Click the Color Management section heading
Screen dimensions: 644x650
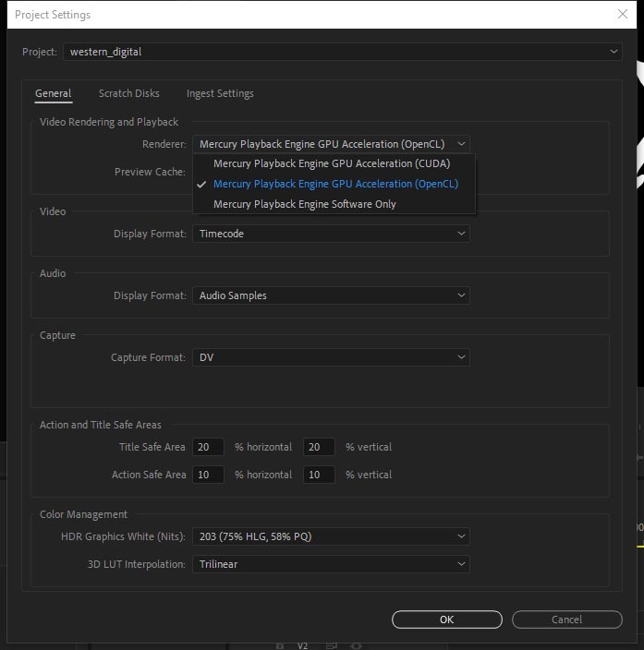tap(83, 514)
